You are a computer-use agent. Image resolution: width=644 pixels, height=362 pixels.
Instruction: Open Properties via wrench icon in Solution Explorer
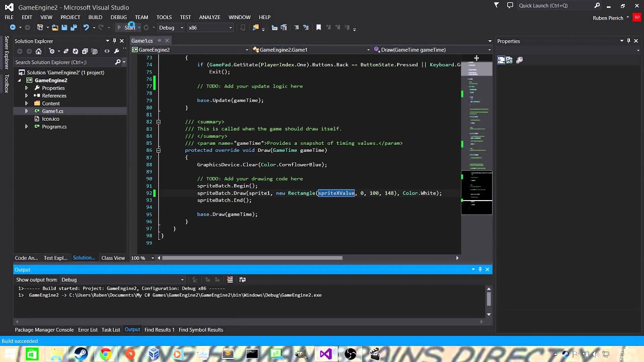[117, 51]
